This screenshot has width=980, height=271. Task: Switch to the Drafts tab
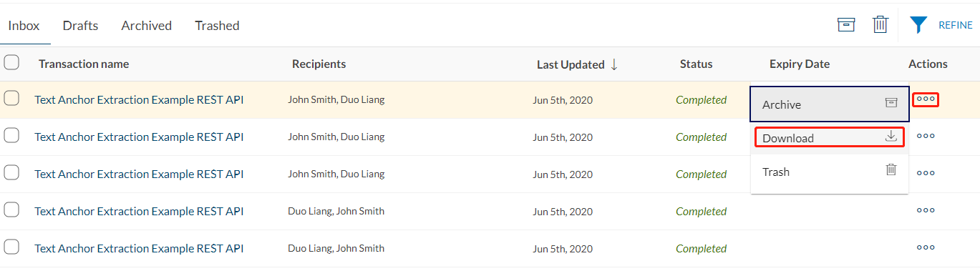[x=80, y=26]
